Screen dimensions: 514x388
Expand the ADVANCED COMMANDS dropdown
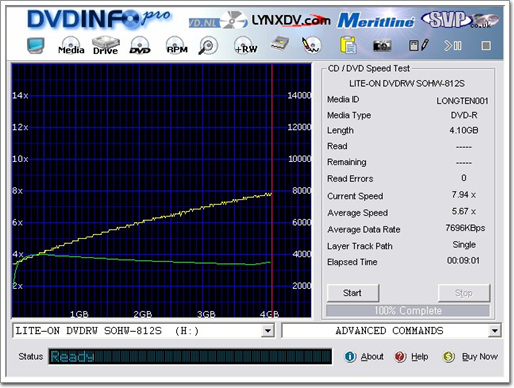click(x=495, y=331)
